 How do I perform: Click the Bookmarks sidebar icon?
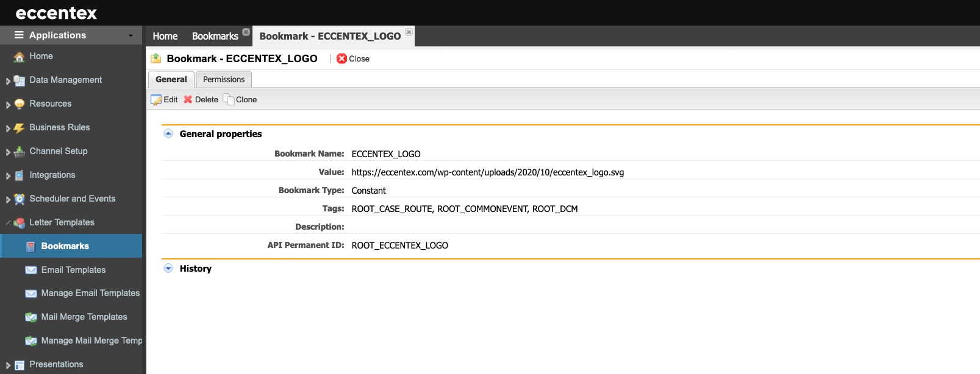pyautogui.click(x=30, y=247)
